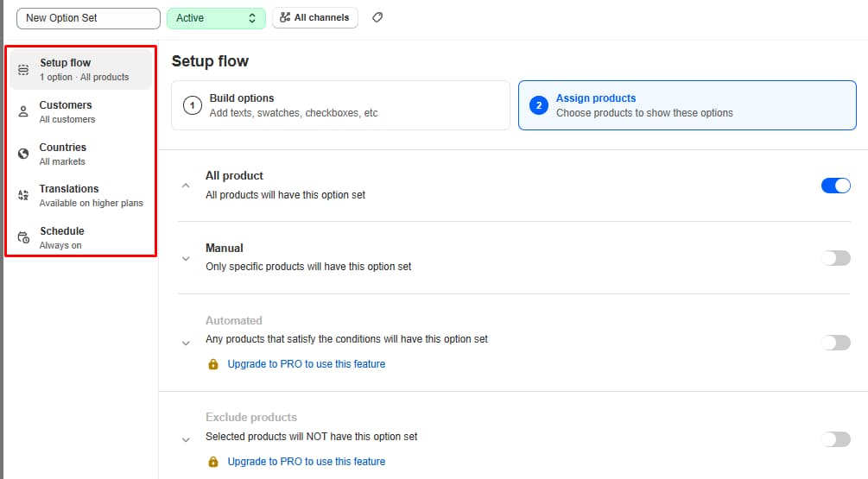Click the Countries globe icon

pyautogui.click(x=23, y=154)
